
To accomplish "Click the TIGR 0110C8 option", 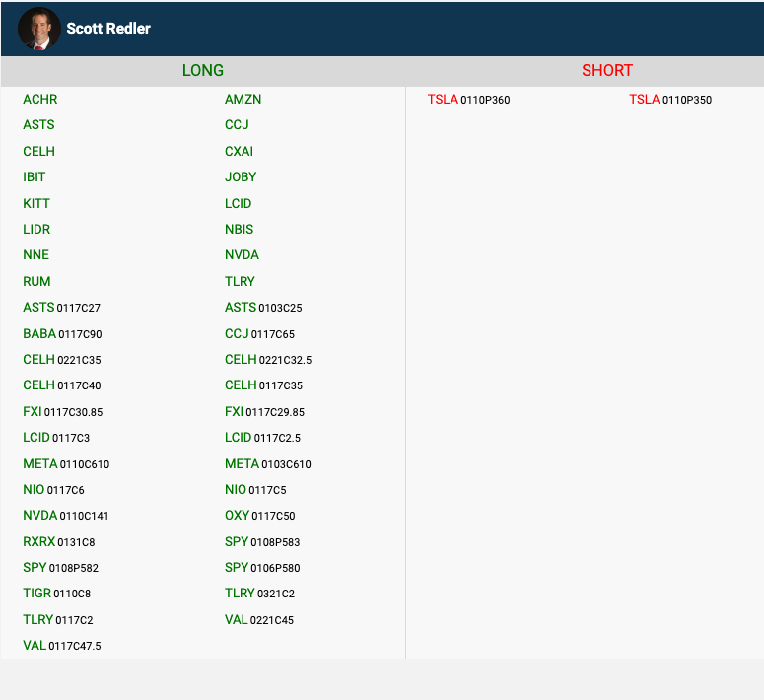I will (56, 594).
